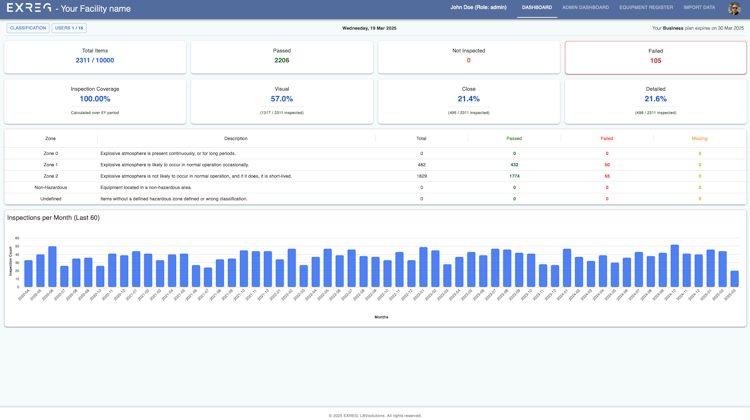Click the Inspections per Month chart title
Image resolution: width=750 pixels, height=420 pixels.
pos(53,218)
